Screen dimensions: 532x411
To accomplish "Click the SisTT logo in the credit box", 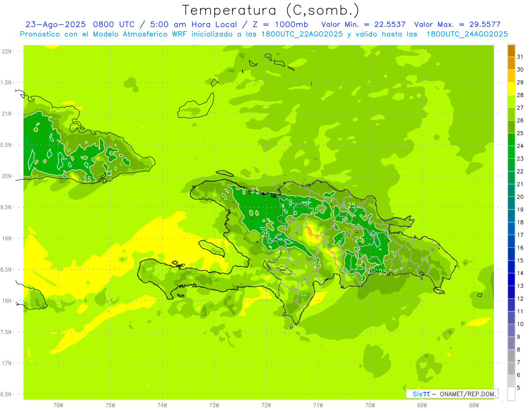I will pos(421,394).
